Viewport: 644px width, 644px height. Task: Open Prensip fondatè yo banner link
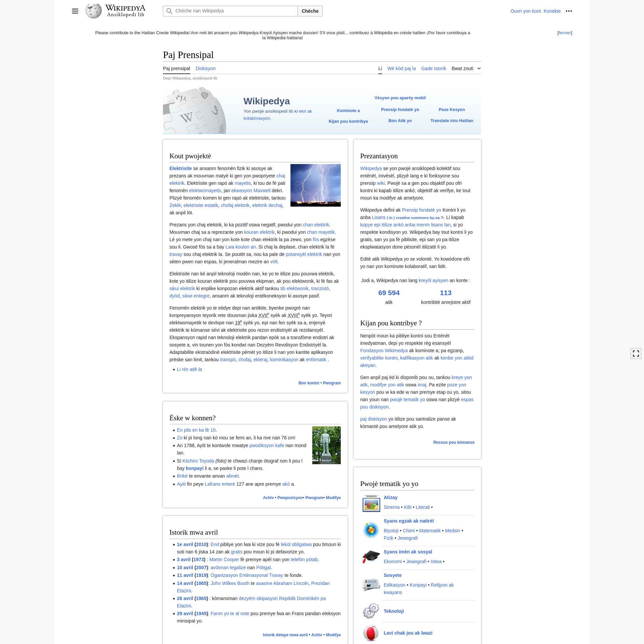[x=400, y=110]
